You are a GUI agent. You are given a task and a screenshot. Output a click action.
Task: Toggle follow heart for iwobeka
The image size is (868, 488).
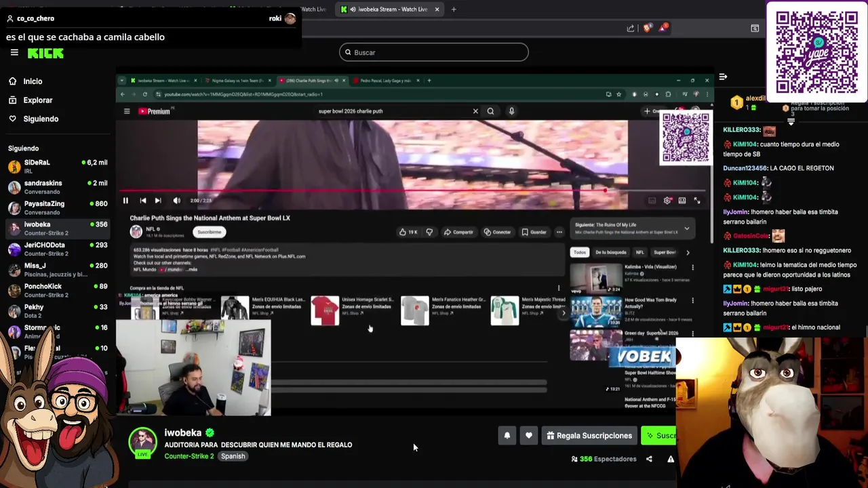(x=529, y=436)
